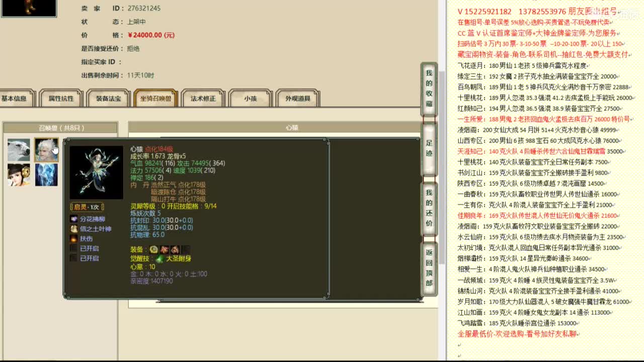The height and width of the screenshot is (362, 644).
Task: Select the girl with hat summon thumbnail
Action: (x=19, y=174)
